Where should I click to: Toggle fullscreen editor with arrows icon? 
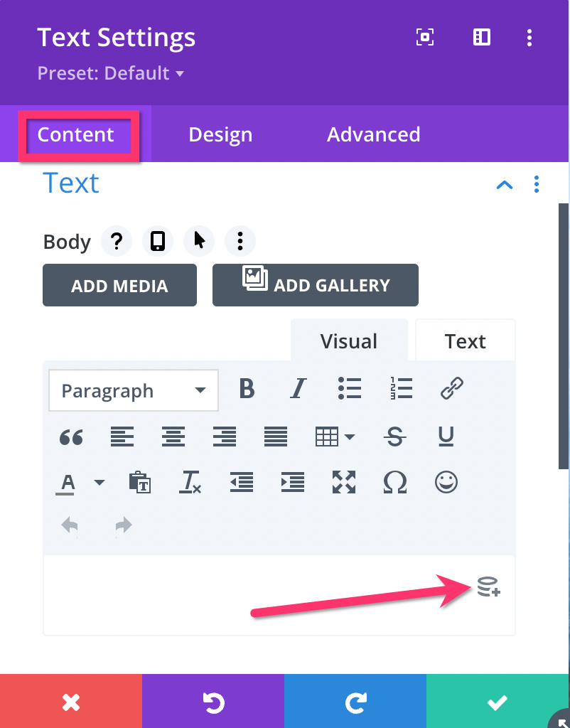[x=344, y=482]
